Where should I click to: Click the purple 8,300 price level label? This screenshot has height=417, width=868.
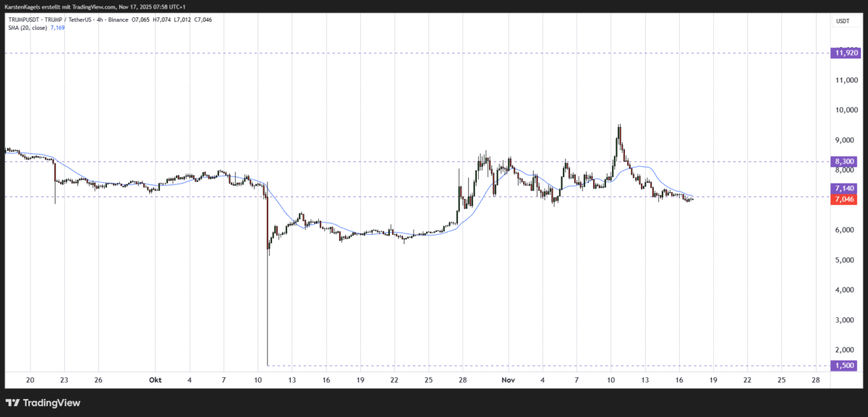pos(843,161)
